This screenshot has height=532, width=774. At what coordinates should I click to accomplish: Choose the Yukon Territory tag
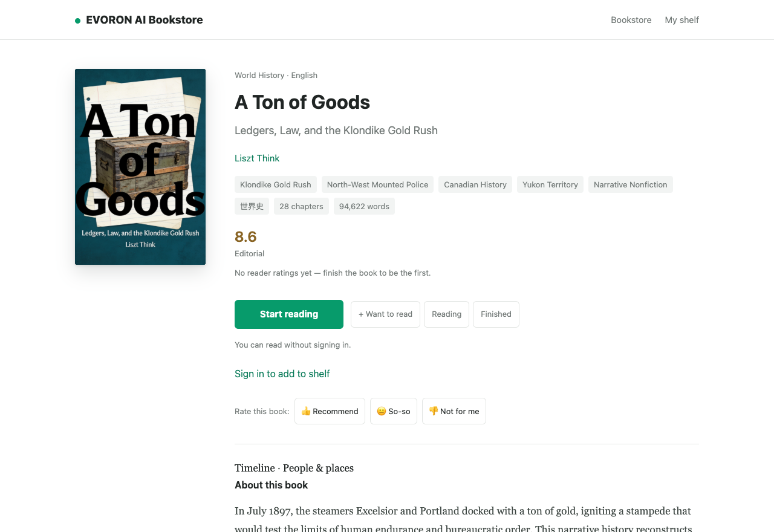click(x=550, y=184)
